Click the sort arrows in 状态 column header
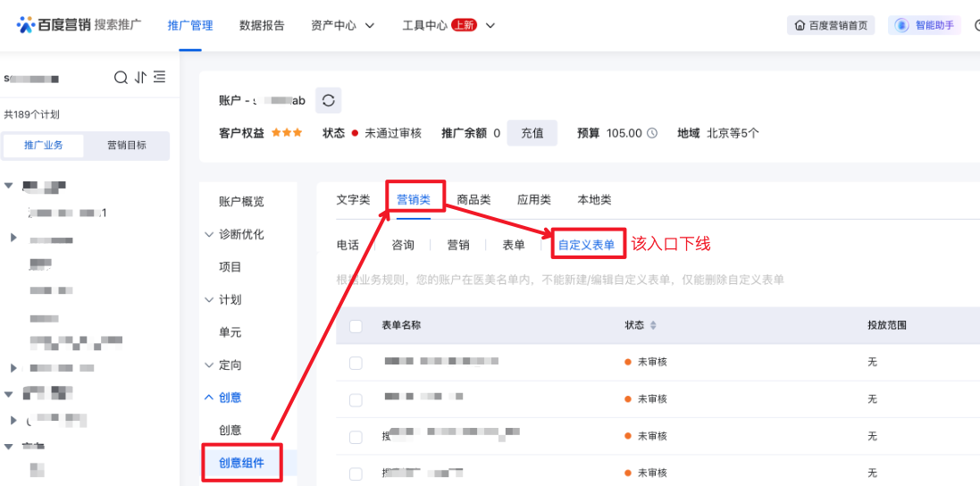The height and width of the screenshot is (486, 980). pyautogui.click(x=653, y=325)
